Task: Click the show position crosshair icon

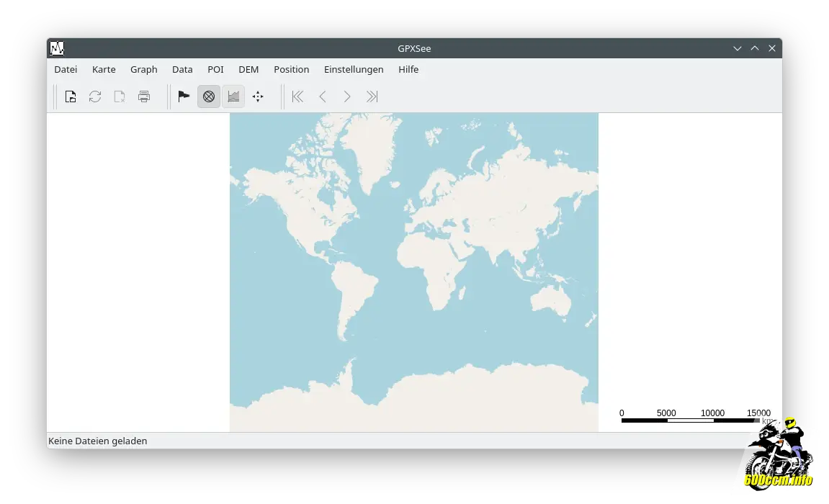Action: point(258,96)
